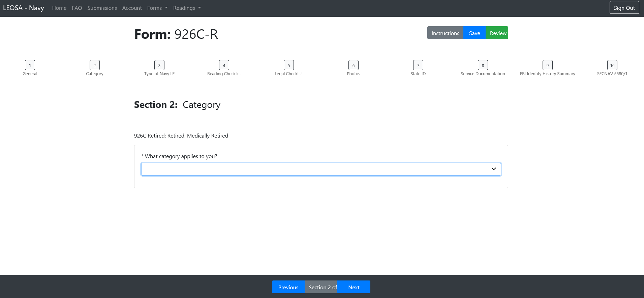Click the green Review button
644x298 pixels.
[x=498, y=33]
